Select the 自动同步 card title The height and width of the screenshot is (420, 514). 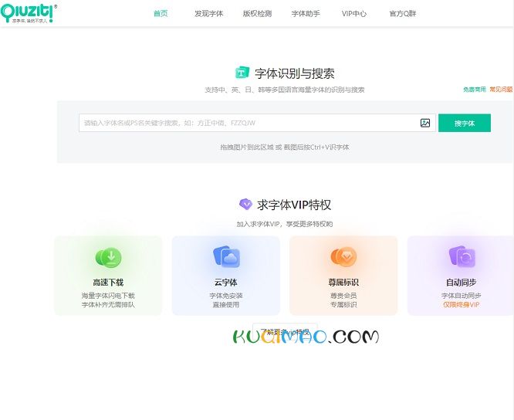pos(462,283)
